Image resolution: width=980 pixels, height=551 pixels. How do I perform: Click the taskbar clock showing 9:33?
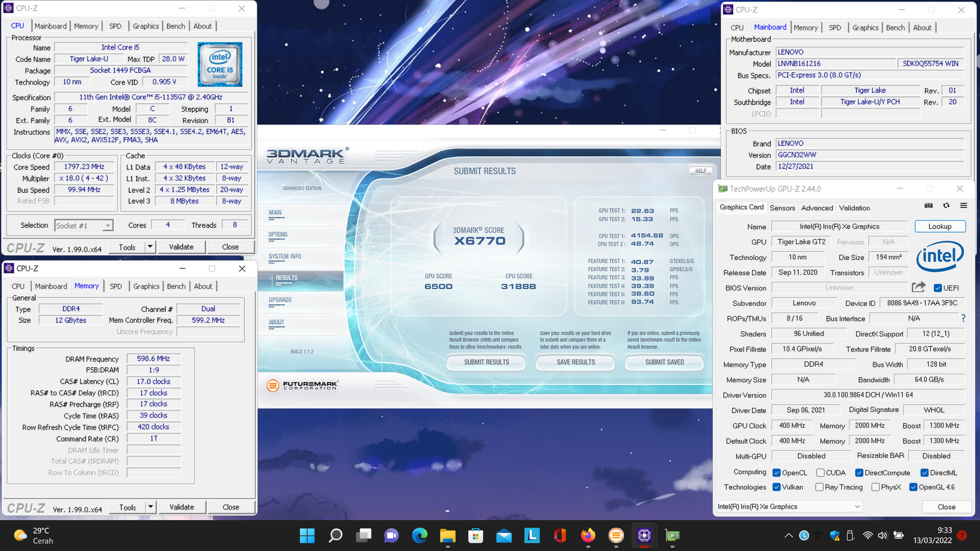pos(933,536)
